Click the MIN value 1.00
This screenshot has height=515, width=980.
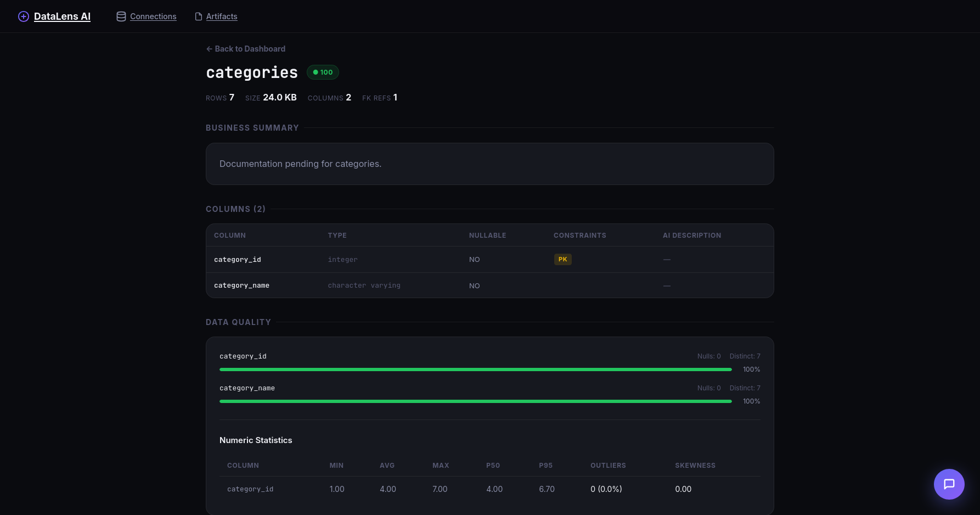click(337, 489)
